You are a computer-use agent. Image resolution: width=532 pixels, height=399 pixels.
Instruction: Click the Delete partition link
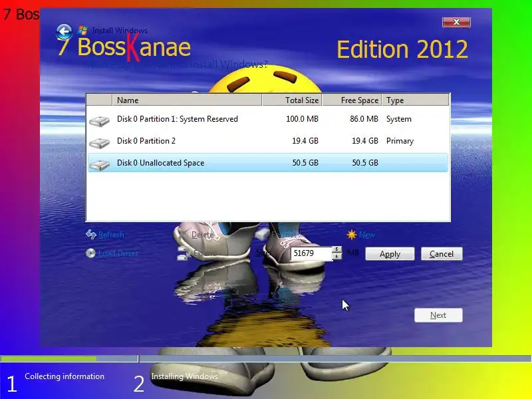[203, 235]
